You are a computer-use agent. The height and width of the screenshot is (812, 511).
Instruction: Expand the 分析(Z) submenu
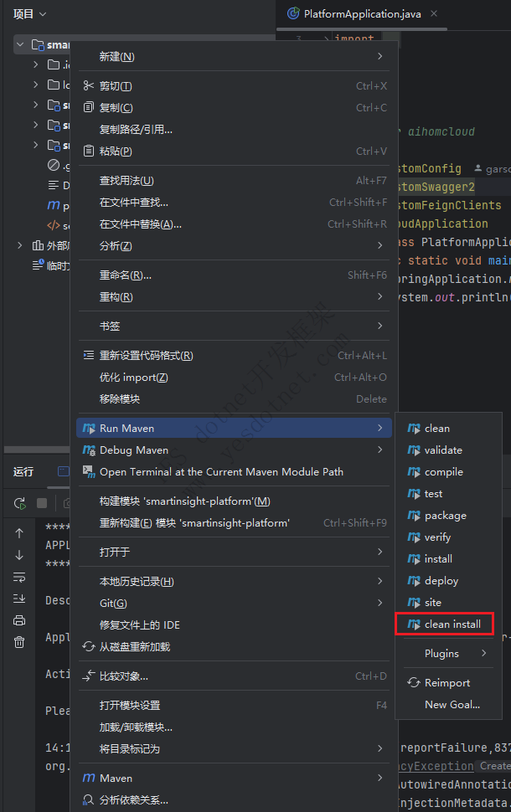[x=234, y=245]
